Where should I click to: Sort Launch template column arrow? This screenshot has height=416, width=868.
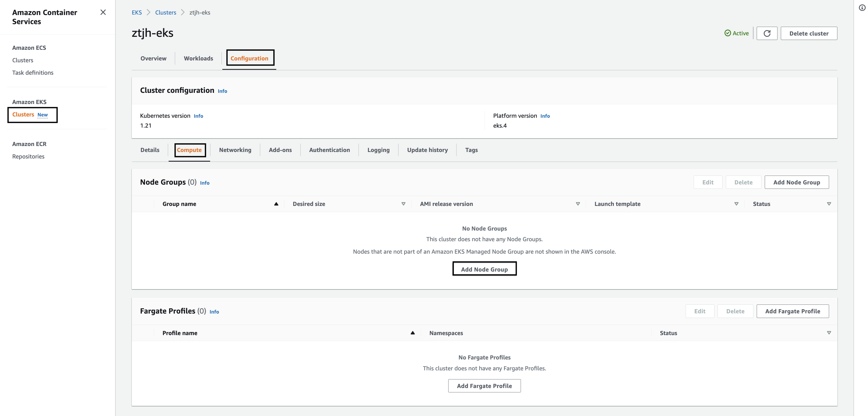736,204
